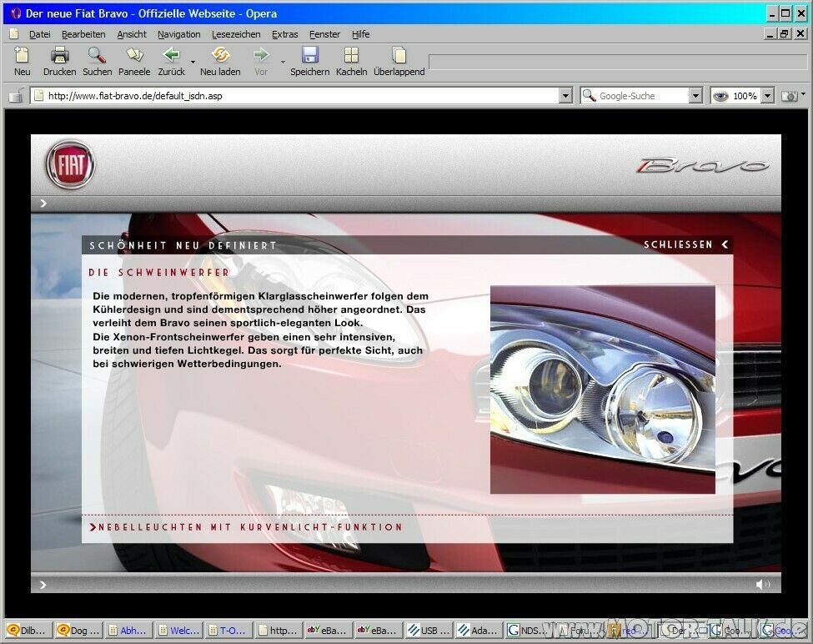Reload the page via Neu laden
The height and width of the screenshot is (644, 813).
click(x=220, y=61)
